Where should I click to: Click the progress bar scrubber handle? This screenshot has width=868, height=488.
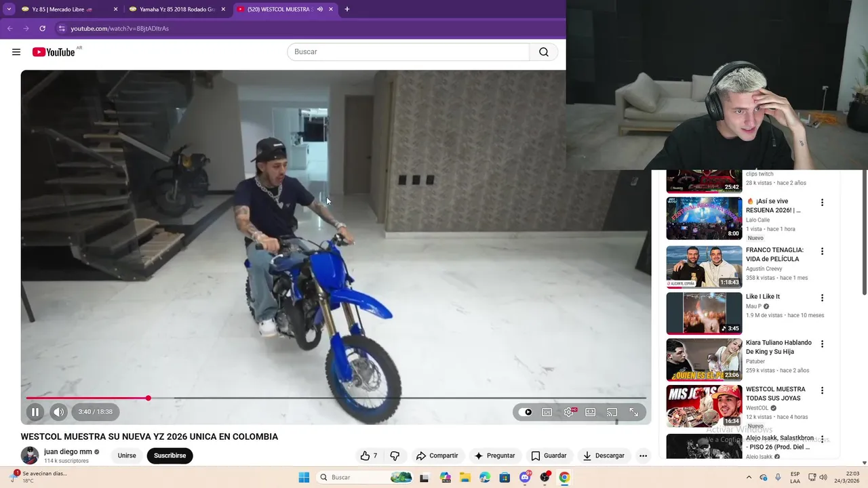(x=149, y=398)
